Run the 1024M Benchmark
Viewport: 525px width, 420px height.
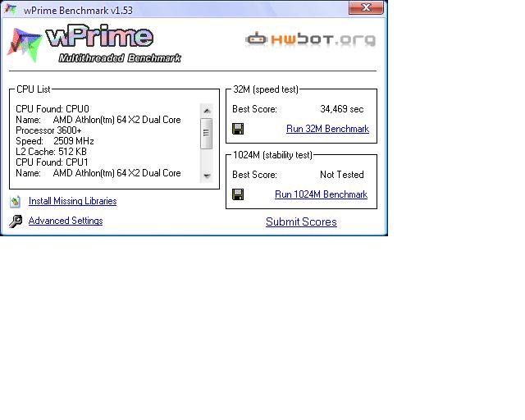coord(321,194)
